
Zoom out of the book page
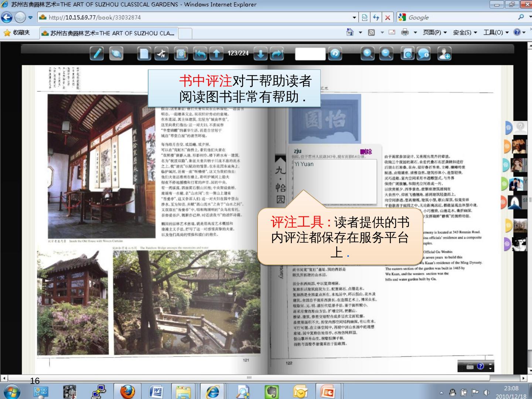pyautogui.click(x=386, y=54)
